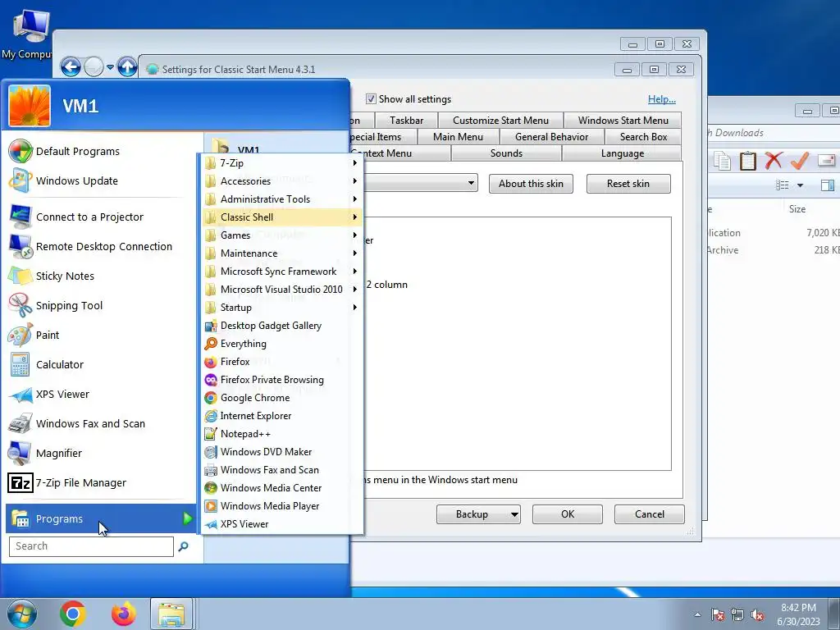Click the Chrome taskbar icon

(x=73, y=614)
